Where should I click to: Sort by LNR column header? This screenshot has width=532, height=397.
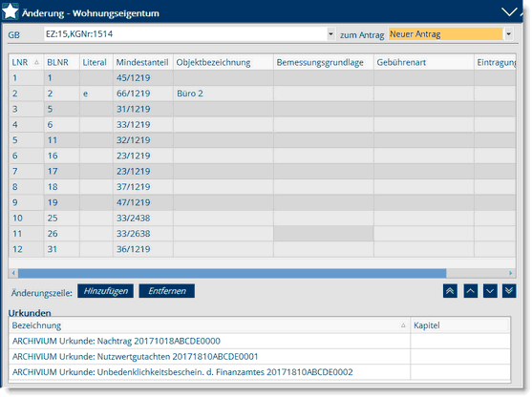pos(26,62)
